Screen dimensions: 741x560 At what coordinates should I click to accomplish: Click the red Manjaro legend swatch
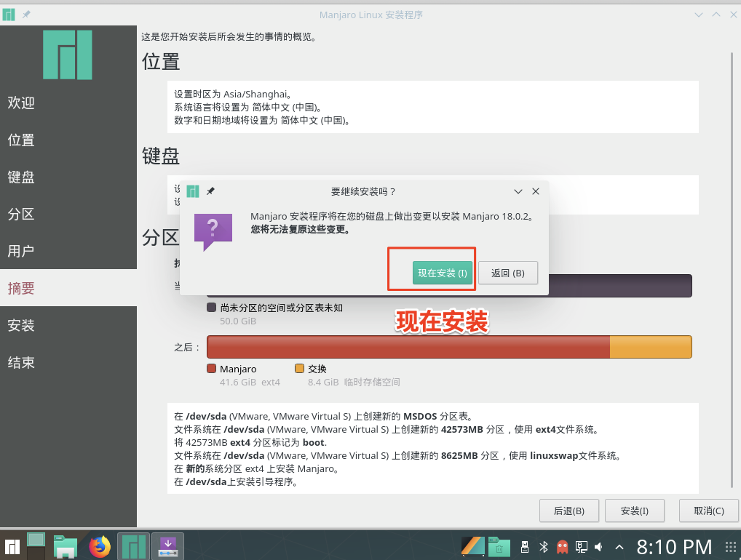[211, 368]
